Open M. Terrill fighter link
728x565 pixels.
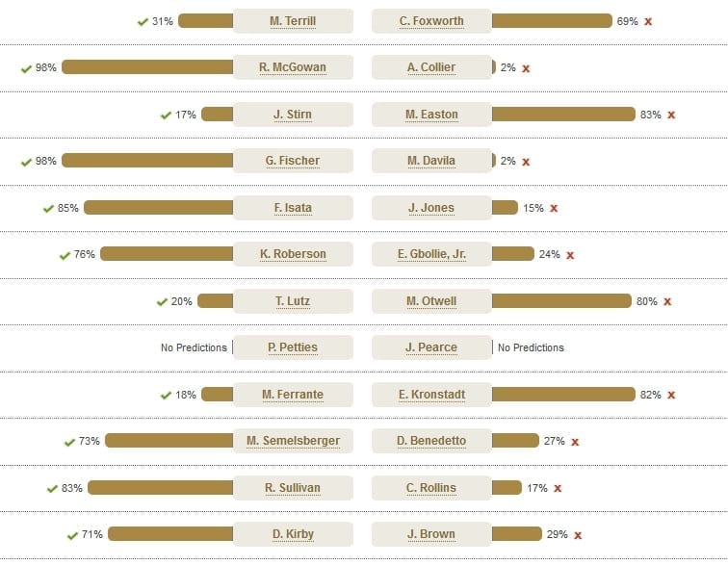[293, 21]
